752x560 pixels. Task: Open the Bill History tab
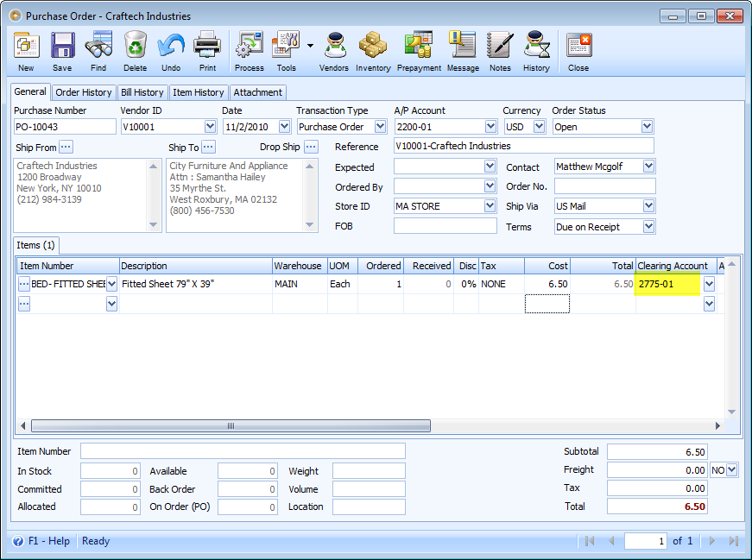(142, 92)
